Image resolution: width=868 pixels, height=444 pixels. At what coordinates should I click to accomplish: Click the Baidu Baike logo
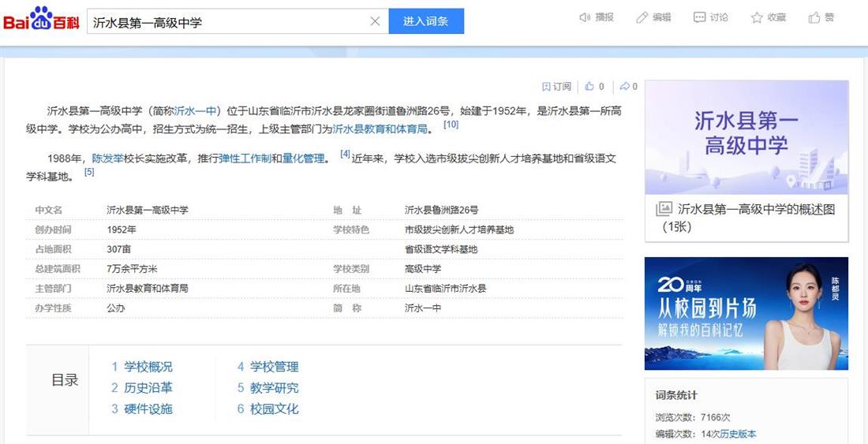point(41,21)
